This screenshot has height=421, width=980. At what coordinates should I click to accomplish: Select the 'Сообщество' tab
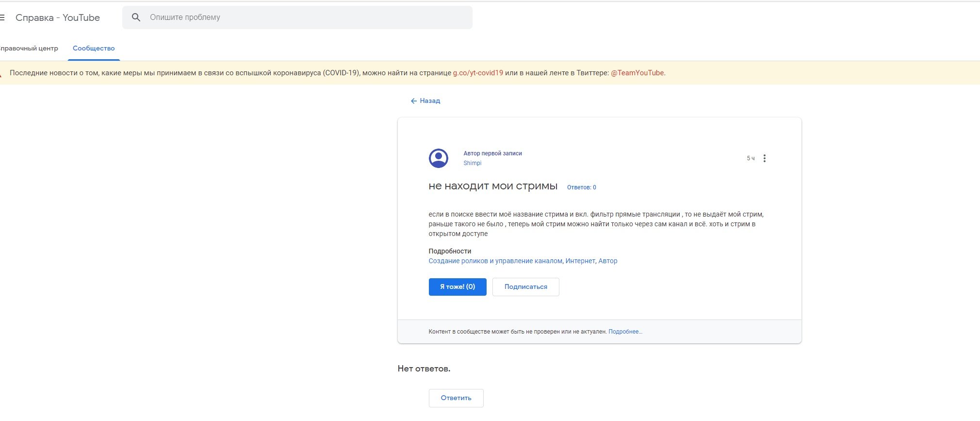[94, 49]
